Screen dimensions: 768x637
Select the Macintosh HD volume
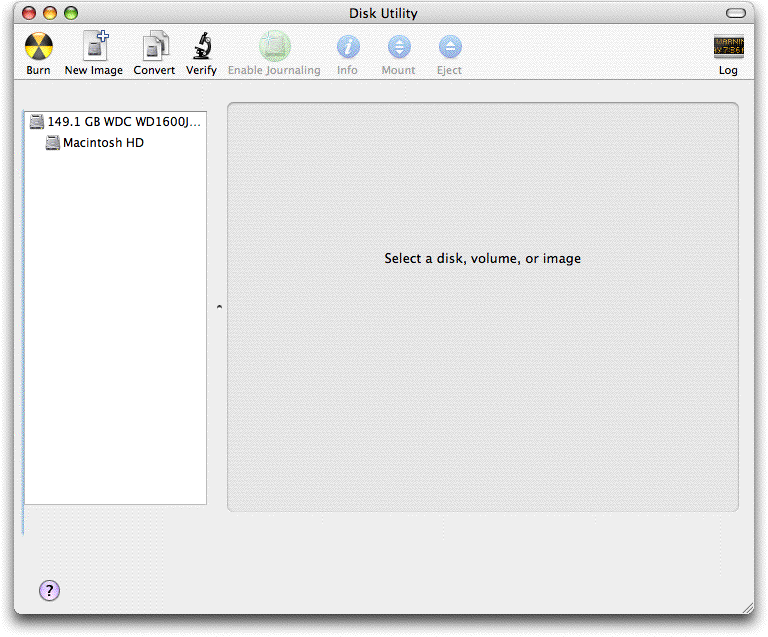(x=116, y=143)
